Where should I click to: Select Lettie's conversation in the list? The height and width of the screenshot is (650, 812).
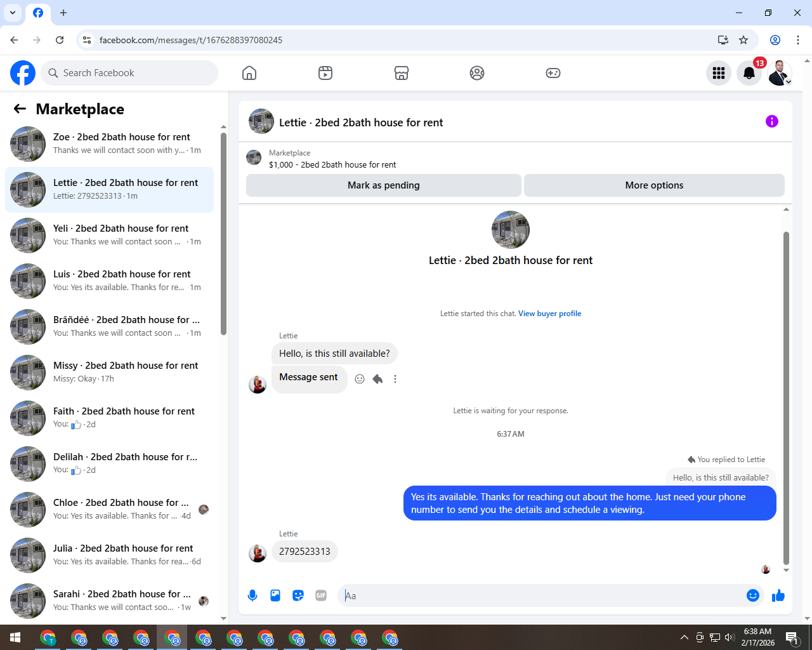tap(109, 190)
